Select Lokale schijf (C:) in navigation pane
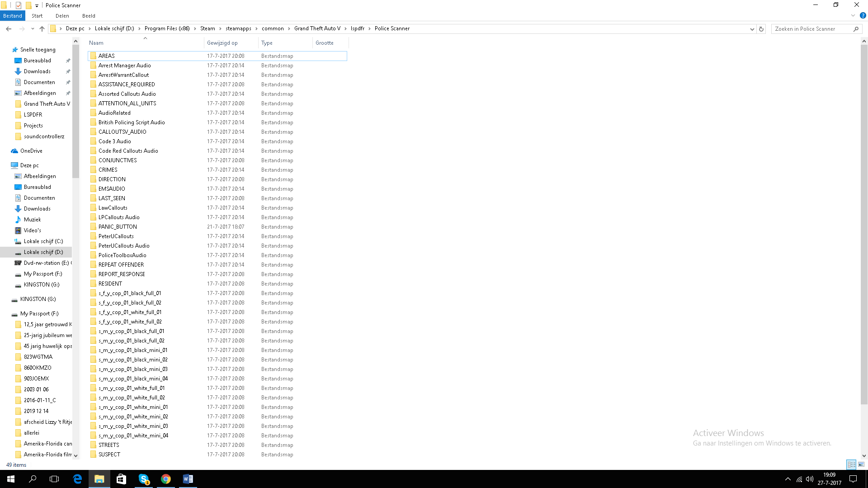 tap(43, 241)
